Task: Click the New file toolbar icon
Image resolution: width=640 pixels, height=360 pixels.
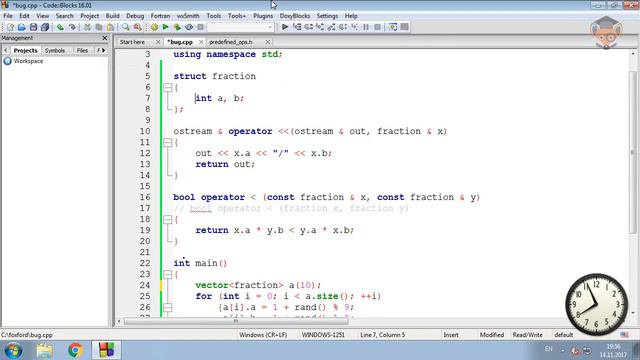Action: point(10,27)
